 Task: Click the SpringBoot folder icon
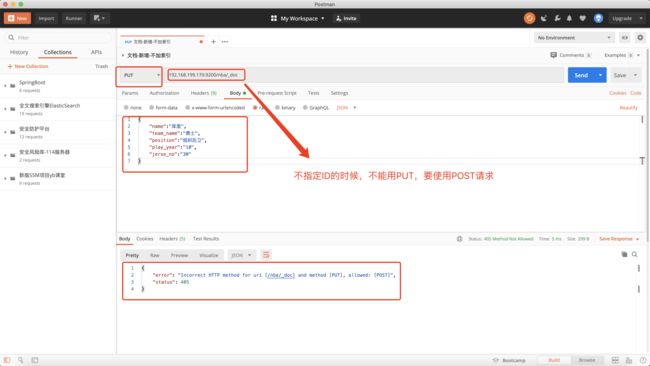pyautogui.click(x=13, y=86)
